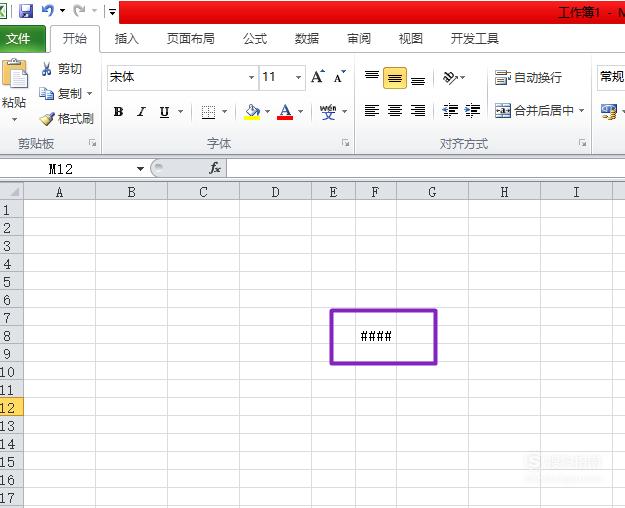Center text horizontally

395,110
